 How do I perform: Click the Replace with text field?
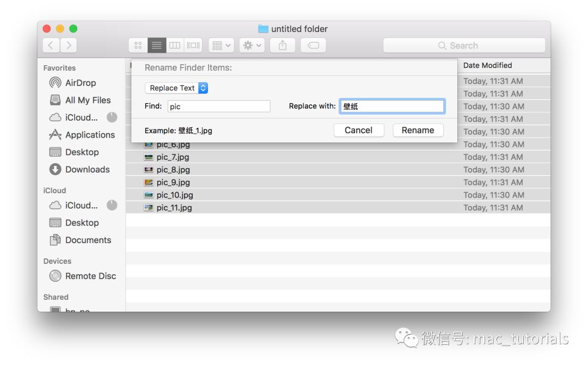[392, 107]
